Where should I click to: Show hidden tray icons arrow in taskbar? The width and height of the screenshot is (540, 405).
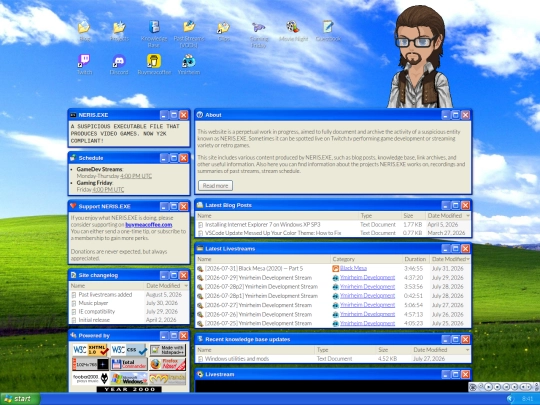(x=510, y=399)
